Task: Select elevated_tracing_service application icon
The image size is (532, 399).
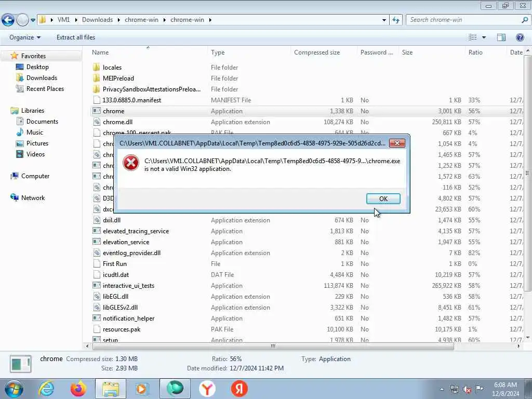Action: pos(96,231)
